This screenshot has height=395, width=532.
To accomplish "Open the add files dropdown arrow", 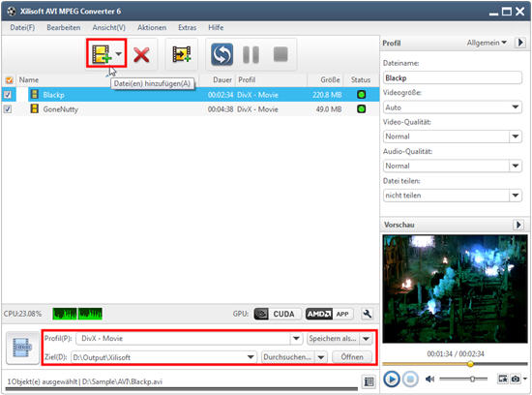I will pyautogui.click(x=118, y=53).
